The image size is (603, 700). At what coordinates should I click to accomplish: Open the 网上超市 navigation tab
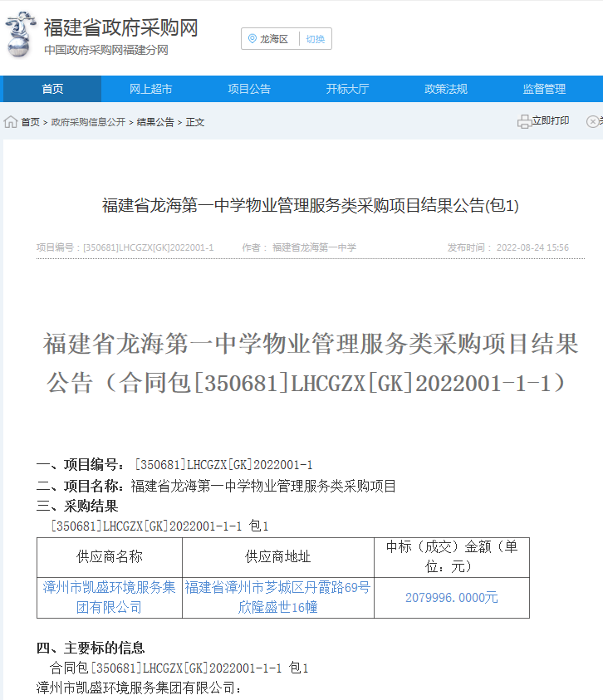(x=150, y=89)
